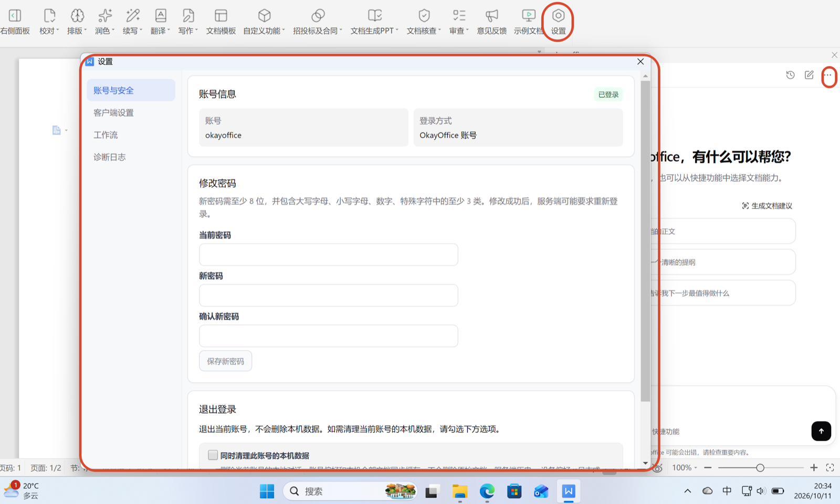This screenshot has width=840, height=504.
Task: Open the 写作 writing tool
Action: click(188, 22)
